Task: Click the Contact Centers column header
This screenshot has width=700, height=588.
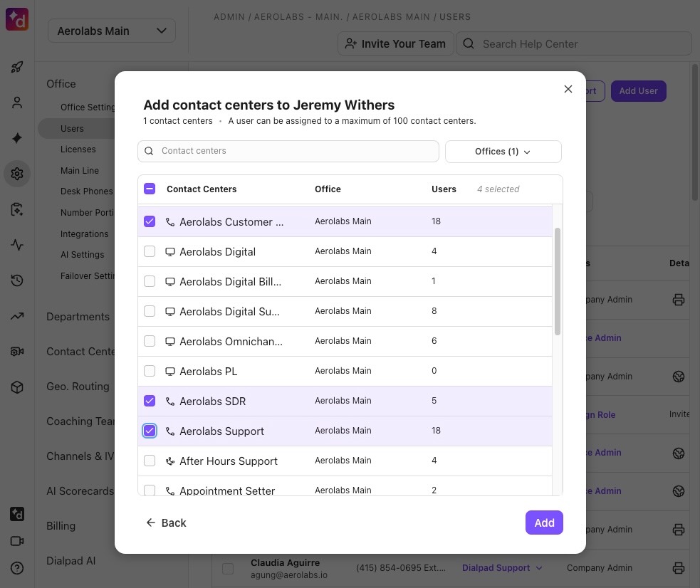Action: 202,189
